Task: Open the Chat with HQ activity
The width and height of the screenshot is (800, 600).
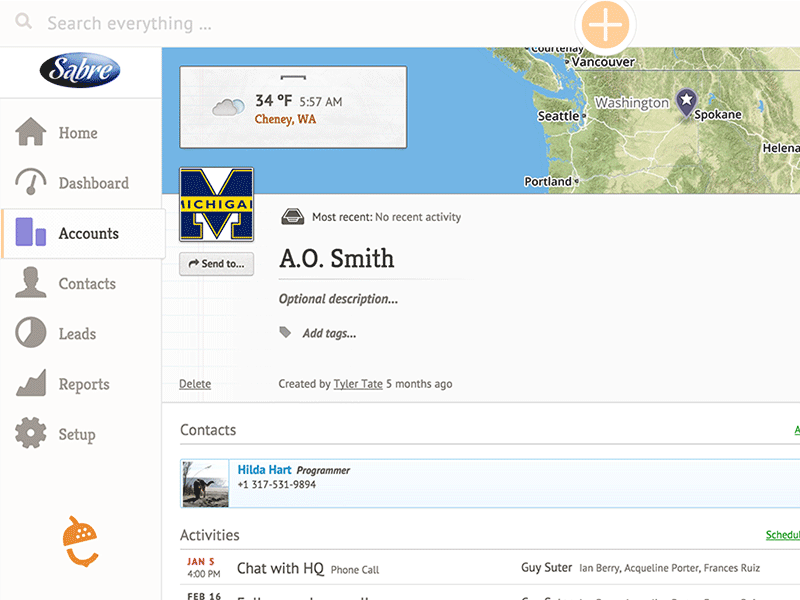Action: pos(280,568)
